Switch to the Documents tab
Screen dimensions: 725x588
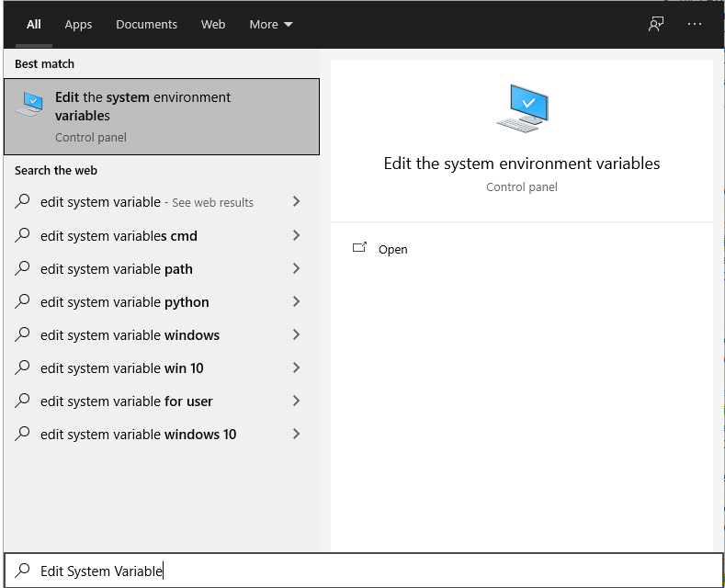click(x=147, y=25)
